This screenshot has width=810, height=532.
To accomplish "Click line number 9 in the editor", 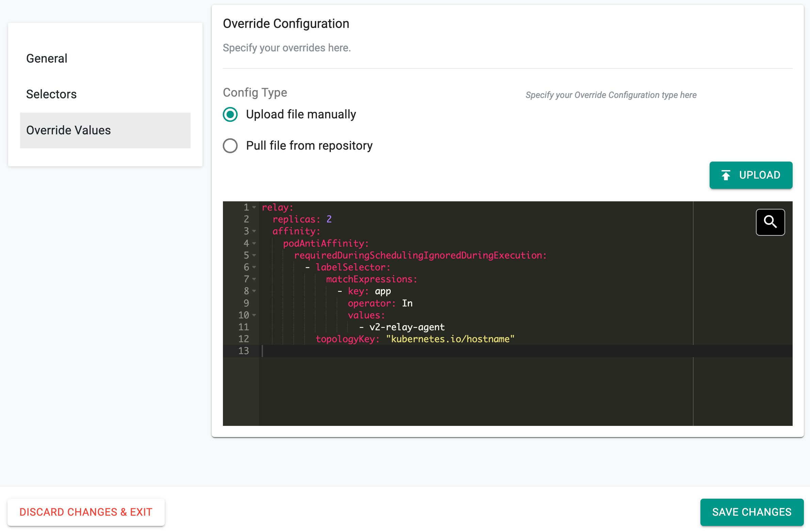I will pyautogui.click(x=246, y=303).
